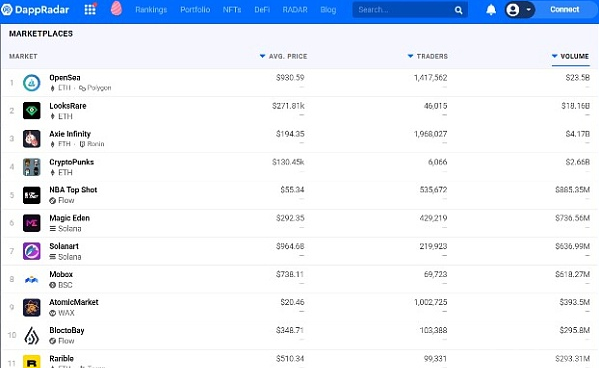Open the Magic Eden marketplace link
Image resolution: width=599 pixels, height=368 pixels.
point(70,218)
